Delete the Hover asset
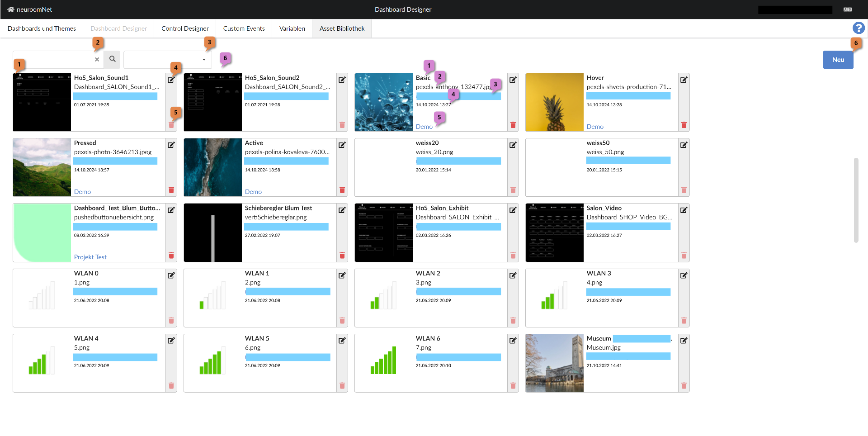Image resolution: width=868 pixels, height=436 pixels. (684, 125)
